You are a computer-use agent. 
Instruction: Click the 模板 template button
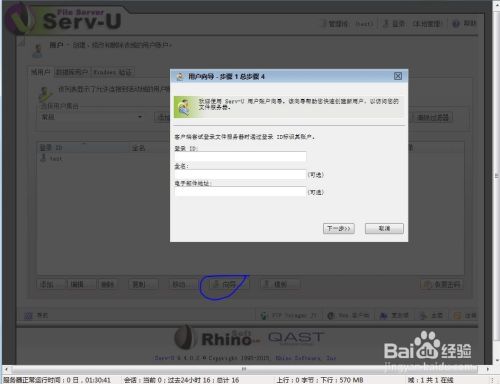[280, 284]
